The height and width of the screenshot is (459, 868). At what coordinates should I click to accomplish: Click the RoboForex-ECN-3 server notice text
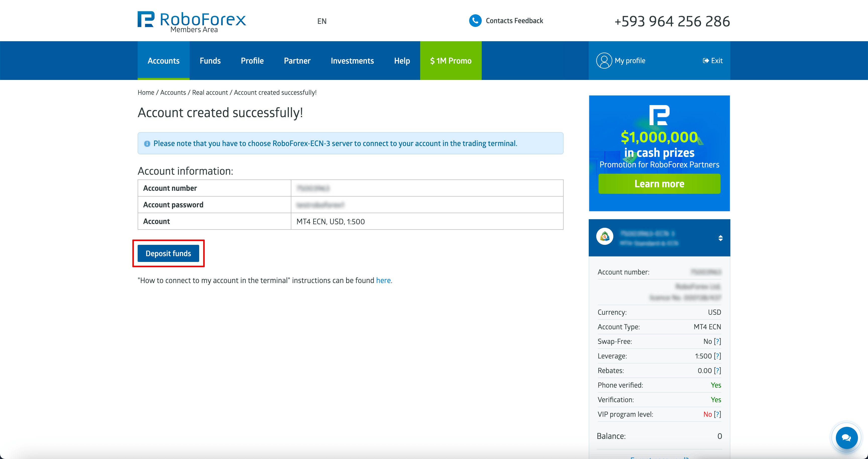(x=335, y=144)
